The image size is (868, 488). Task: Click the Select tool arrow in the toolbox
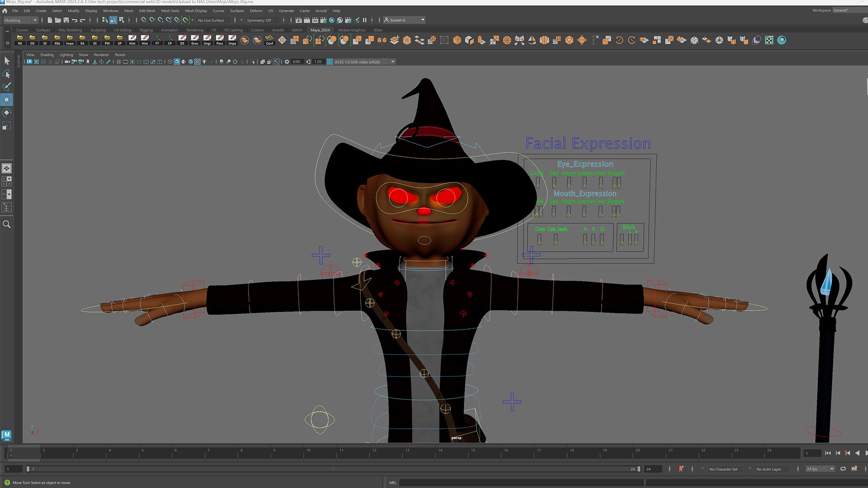(7, 61)
